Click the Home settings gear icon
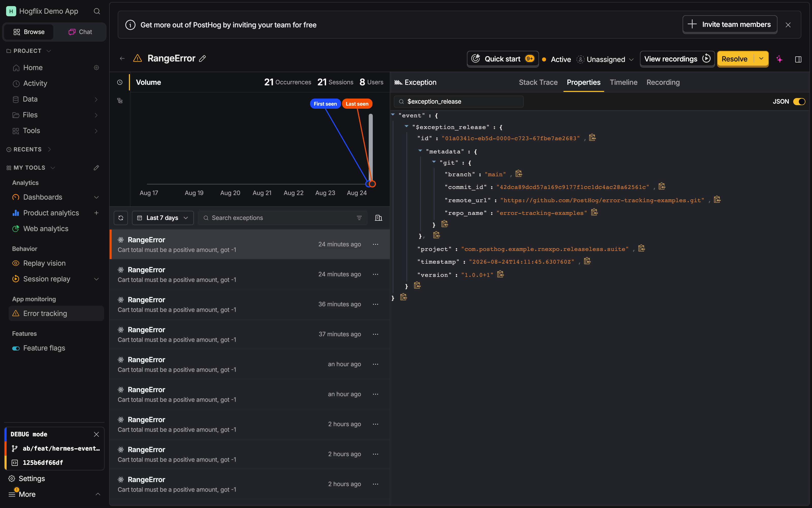The image size is (812, 508). coord(96,68)
